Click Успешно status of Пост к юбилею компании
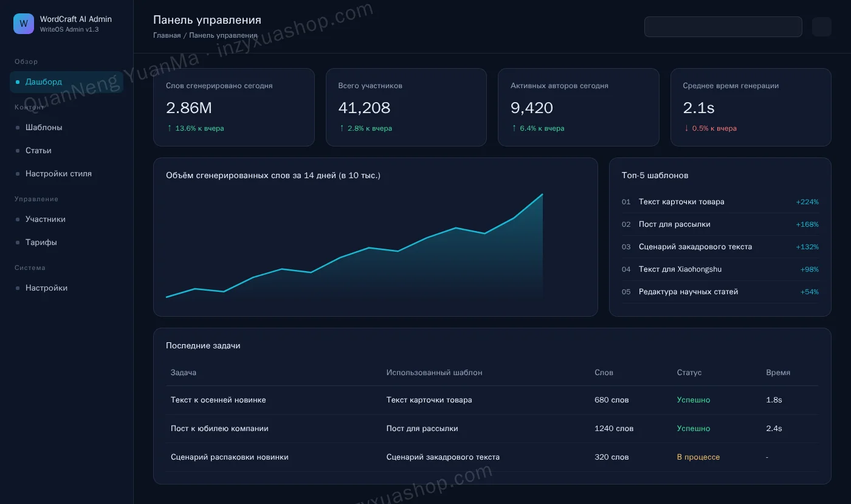851x504 pixels. 694,429
